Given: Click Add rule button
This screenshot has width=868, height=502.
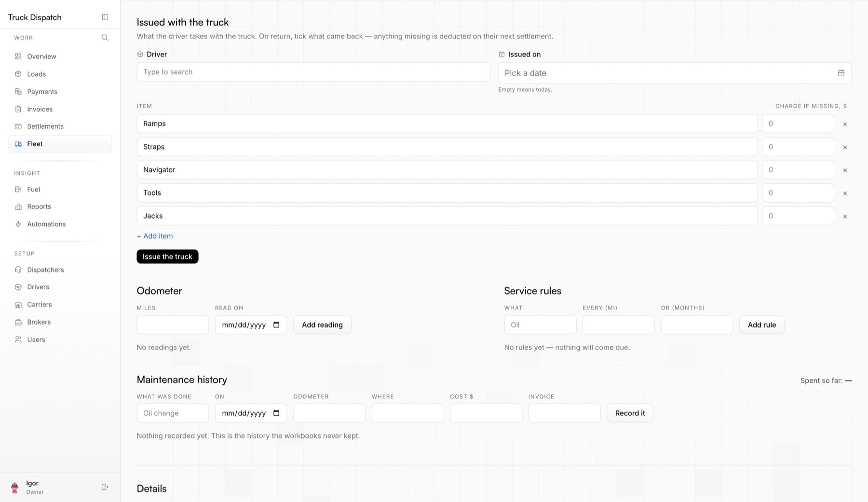Looking at the screenshot, I should (x=761, y=325).
